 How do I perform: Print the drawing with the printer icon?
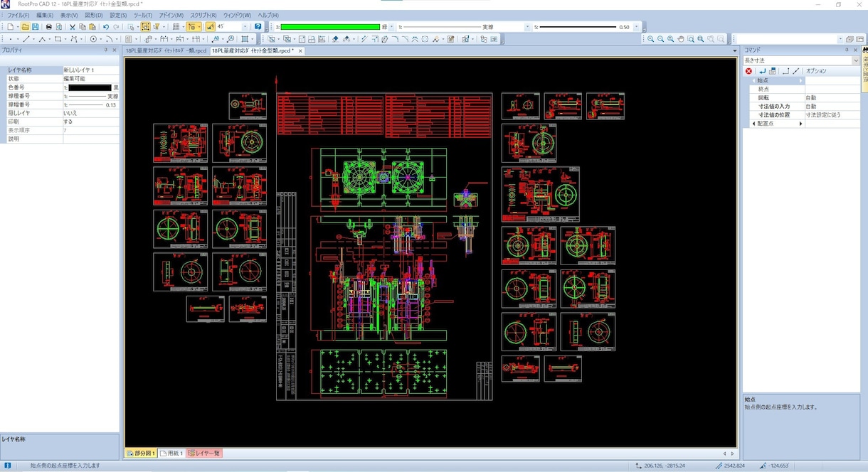(49, 26)
